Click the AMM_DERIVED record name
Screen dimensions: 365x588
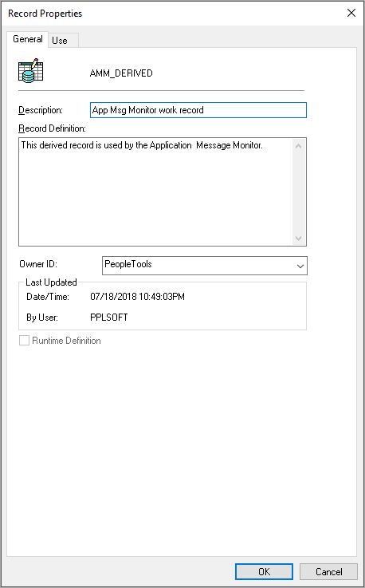(121, 73)
